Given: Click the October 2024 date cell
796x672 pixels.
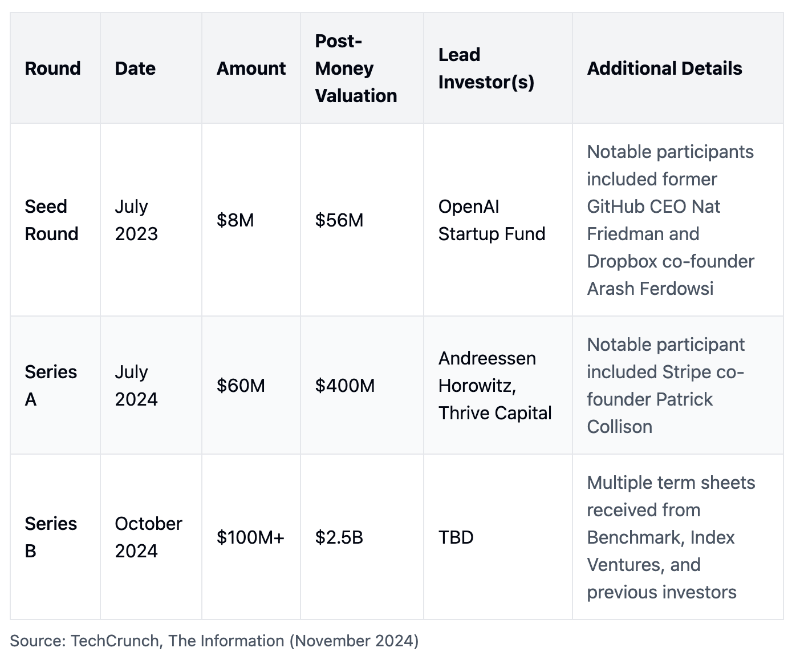Looking at the screenshot, I should point(148,537).
